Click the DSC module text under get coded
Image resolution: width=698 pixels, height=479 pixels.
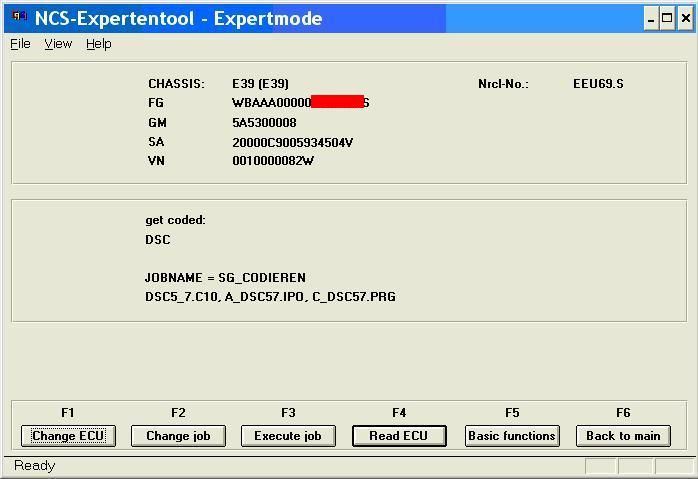pos(158,240)
